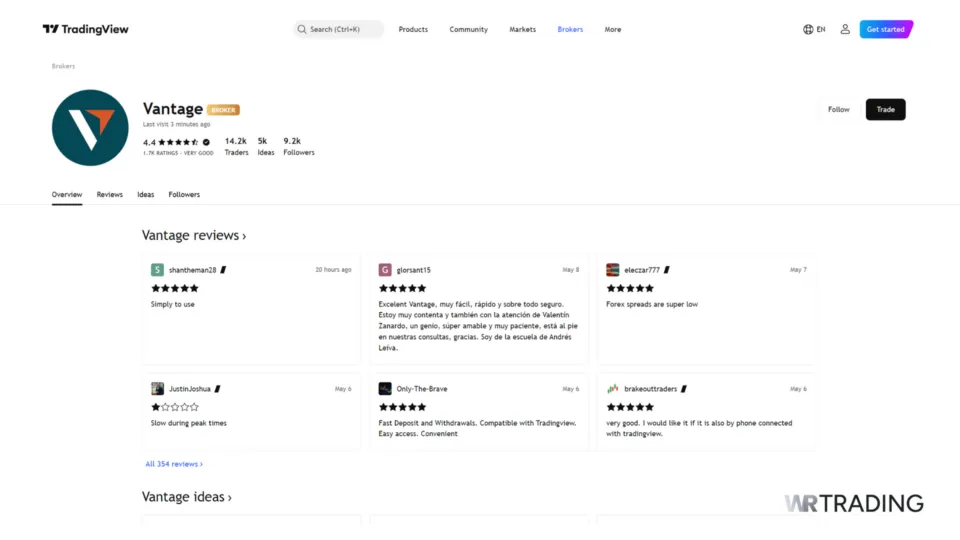Open shantheman28's avatar
Image resolution: width=960 pixels, height=540 pixels.
157,270
